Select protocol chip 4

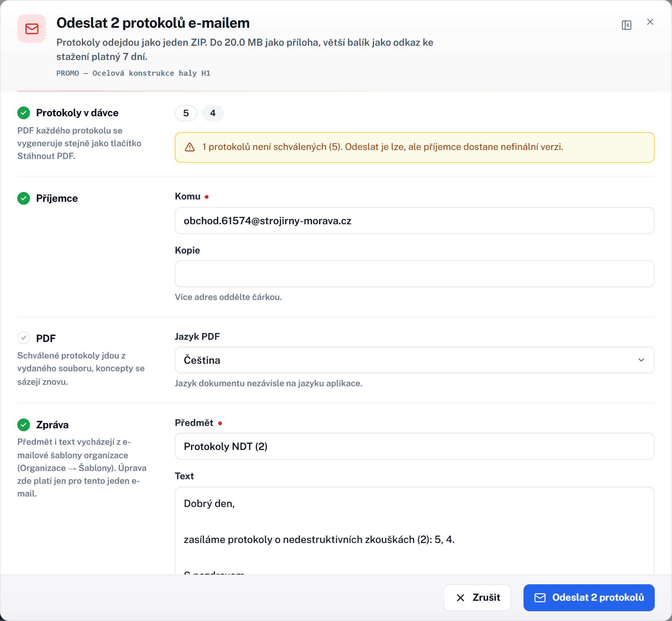click(x=213, y=113)
